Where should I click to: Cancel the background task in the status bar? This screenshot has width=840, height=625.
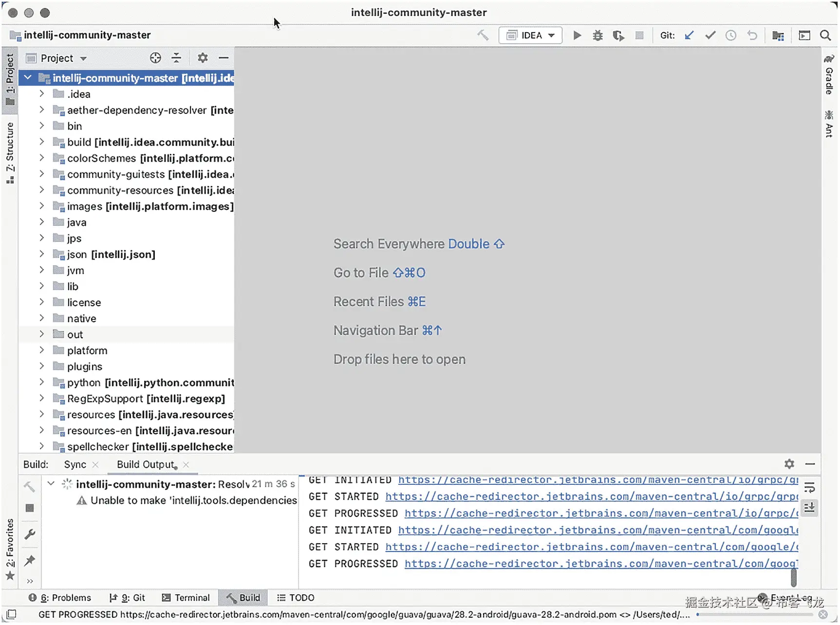(823, 614)
